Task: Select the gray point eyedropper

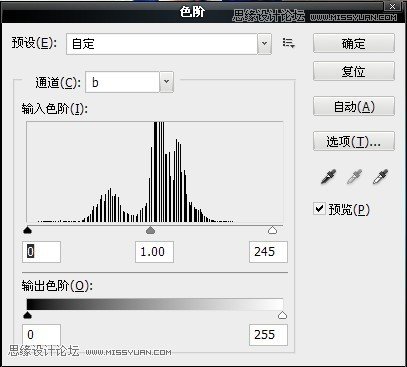Action: tap(354, 176)
